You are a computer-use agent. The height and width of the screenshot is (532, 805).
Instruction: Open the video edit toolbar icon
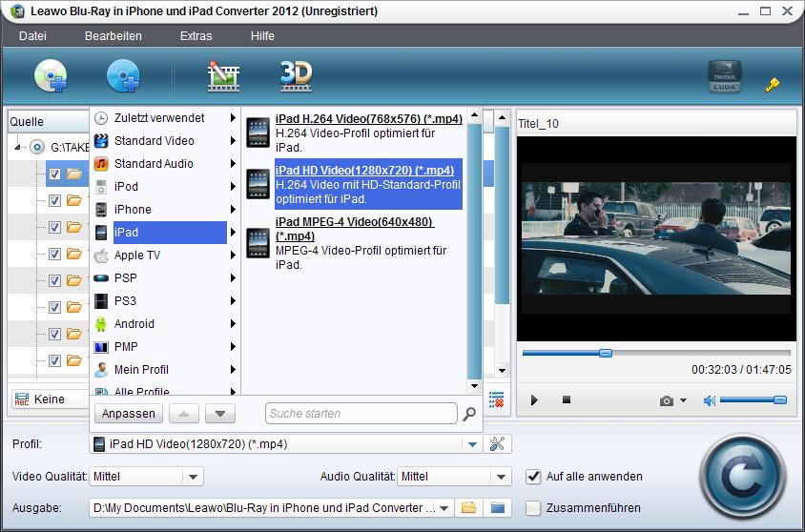click(223, 76)
